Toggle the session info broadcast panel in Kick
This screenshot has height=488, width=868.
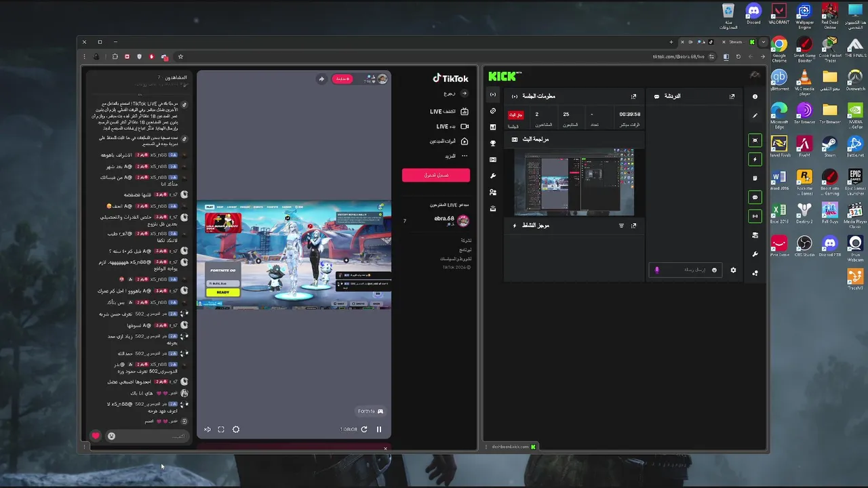755,216
